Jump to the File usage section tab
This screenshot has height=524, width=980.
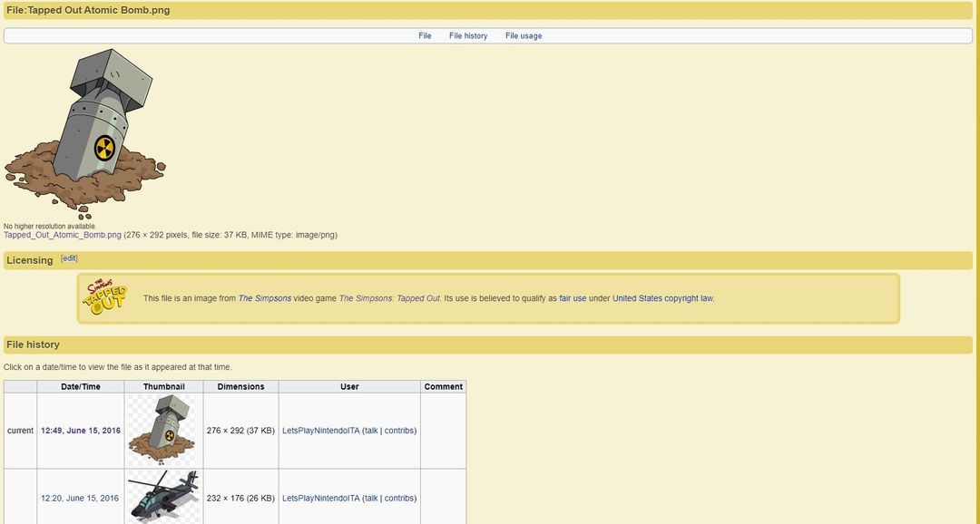(x=524, y=36)
